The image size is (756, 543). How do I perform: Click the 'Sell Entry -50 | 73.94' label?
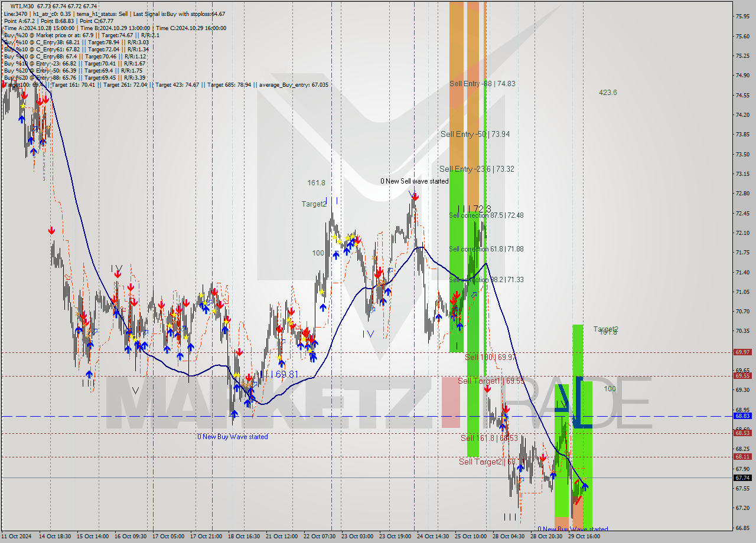[475, 134]
